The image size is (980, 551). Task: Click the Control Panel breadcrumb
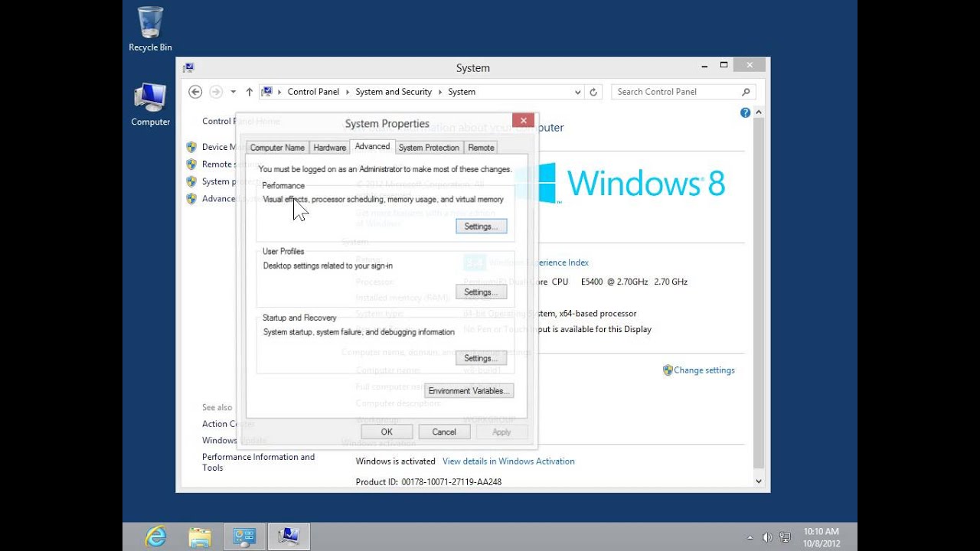pos(313,92)
